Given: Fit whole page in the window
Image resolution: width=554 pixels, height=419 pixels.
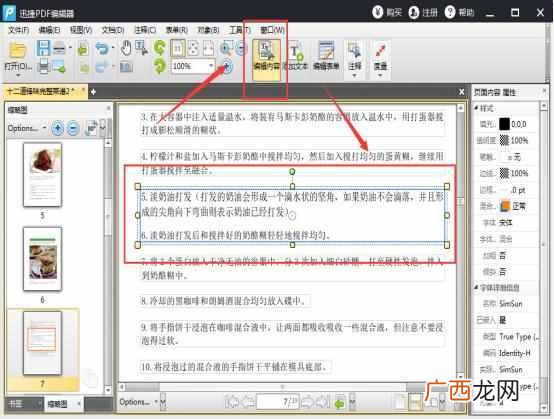Looking at the screenshot, I should point(193,48).
